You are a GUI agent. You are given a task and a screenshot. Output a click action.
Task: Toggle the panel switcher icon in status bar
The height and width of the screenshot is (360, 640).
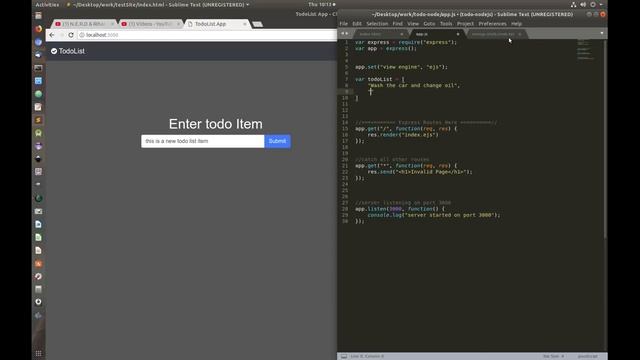point(344,356)
